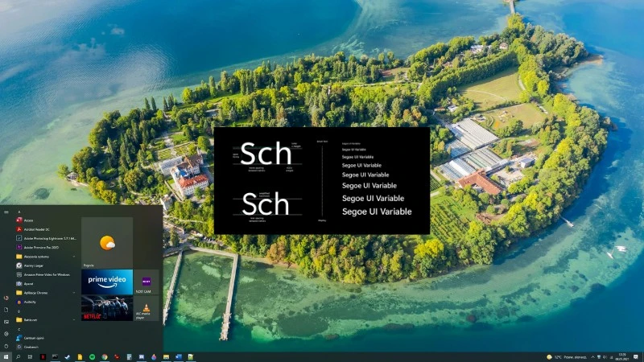Launch Netflix from the taskbar
Image resolution: width=644 pixels, height=362 pixels.
click(43, 357)
